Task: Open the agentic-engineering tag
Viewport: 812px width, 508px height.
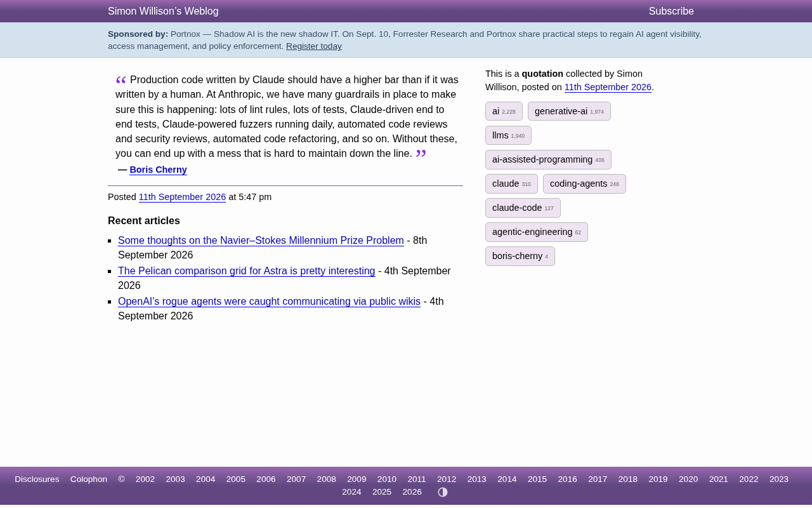Action: pyautogui.click(x=537, y=232)
